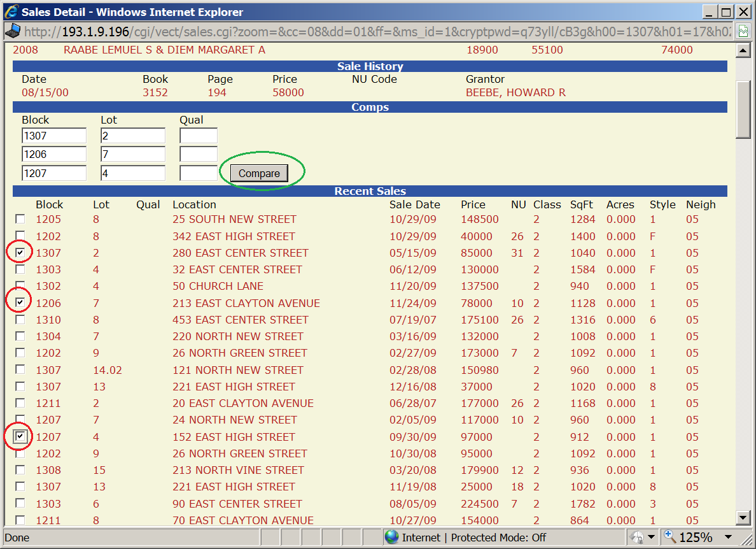
Task: Click the Compare button
Action: click(x=259, y=173)
